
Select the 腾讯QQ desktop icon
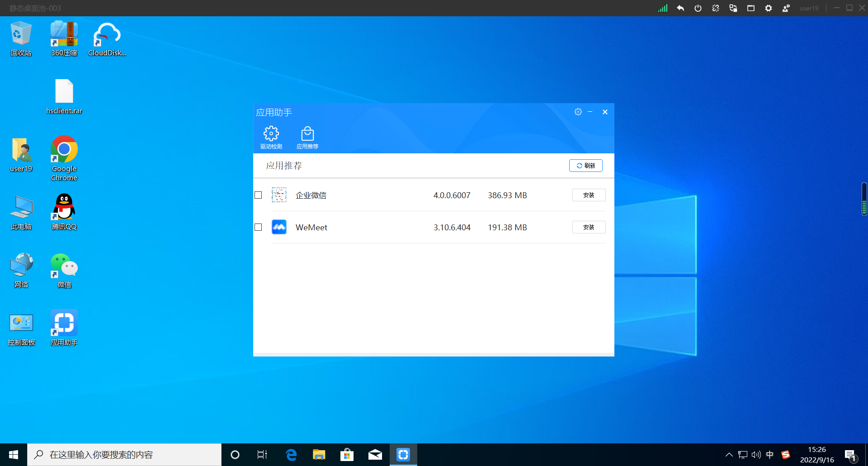click(x=64, y=212)
